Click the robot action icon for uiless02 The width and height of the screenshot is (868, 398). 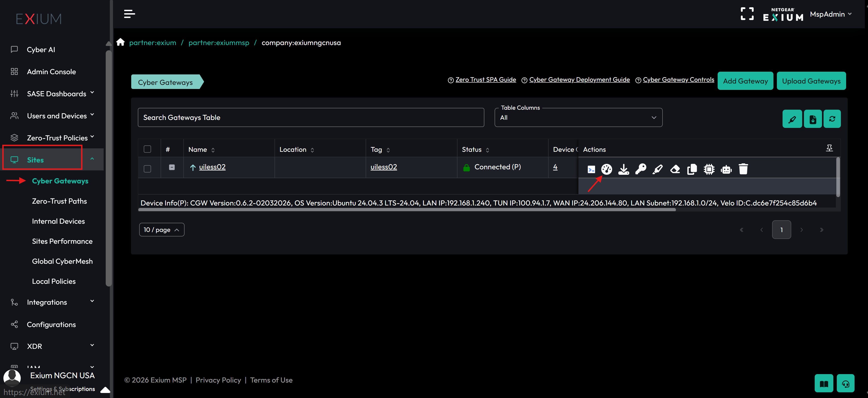(726, 169)
